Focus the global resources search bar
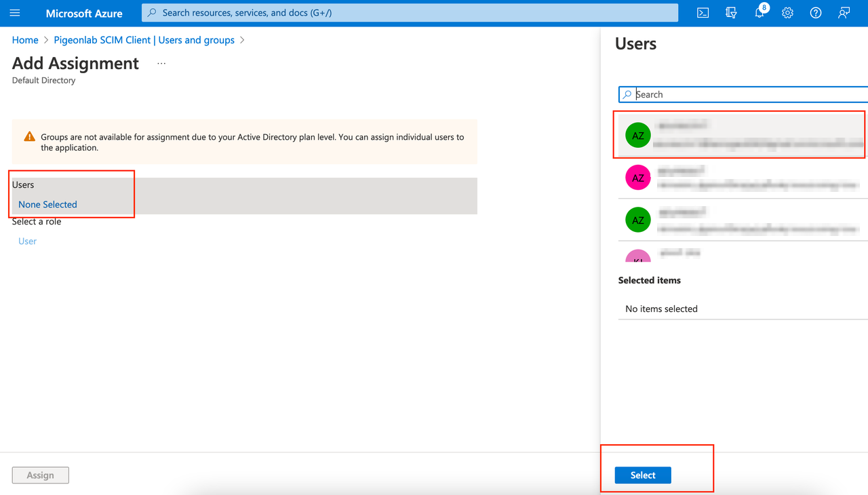This screenshot has height=495, width=868. point(410,13)
